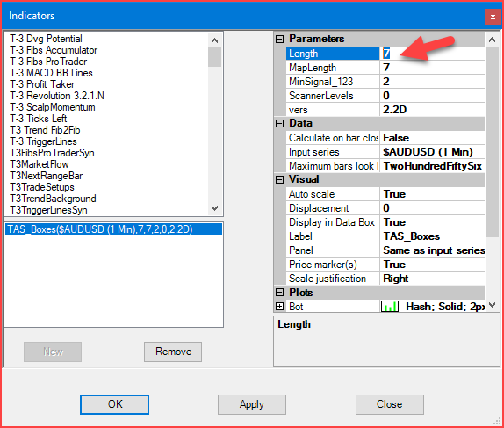The image size is (504, 428).
Task: Open Scale justification Right value
Action: point(432,279)
